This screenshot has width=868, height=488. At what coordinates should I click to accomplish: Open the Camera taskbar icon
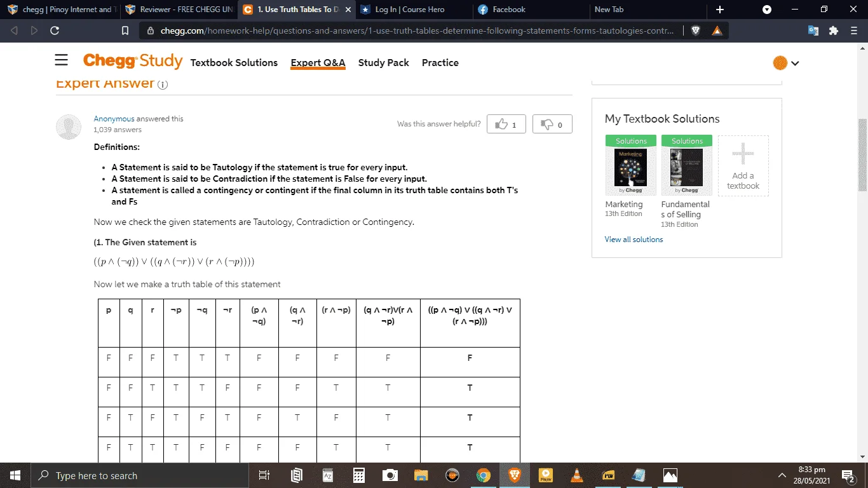point(390,475)
